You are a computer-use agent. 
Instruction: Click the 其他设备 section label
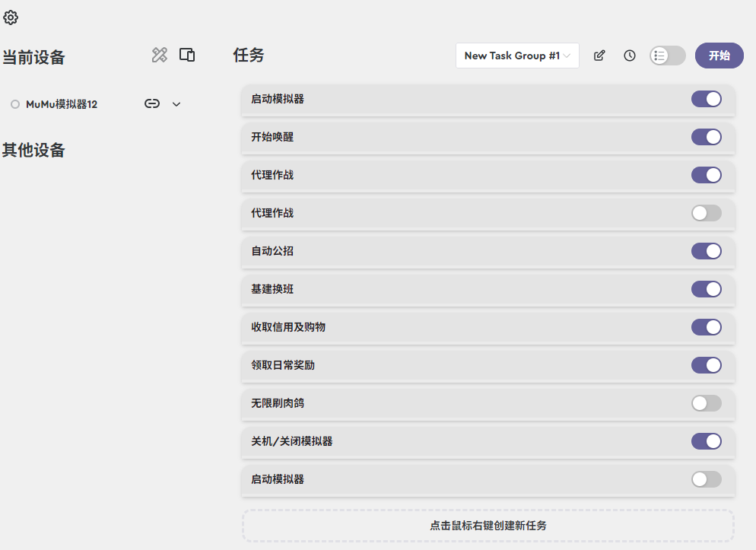[x=34, y=150]
